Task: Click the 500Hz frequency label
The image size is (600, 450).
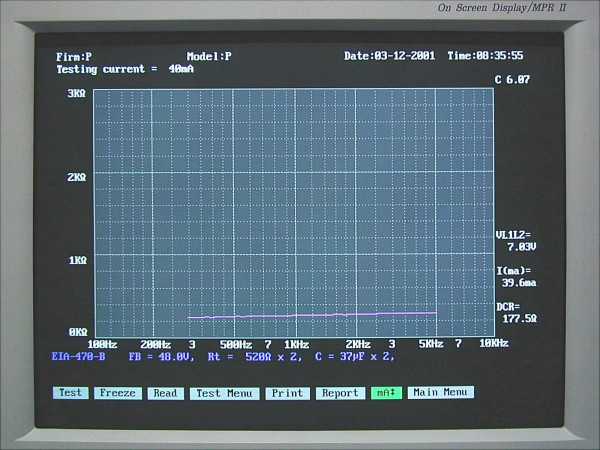Action: [236, 344]
